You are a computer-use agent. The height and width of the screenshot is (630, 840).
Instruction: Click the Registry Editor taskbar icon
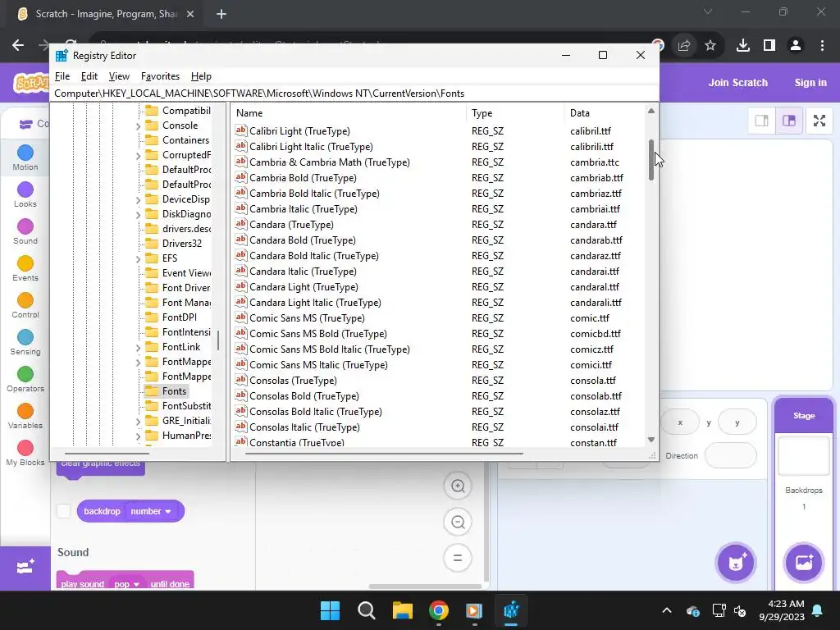(511, 610)
